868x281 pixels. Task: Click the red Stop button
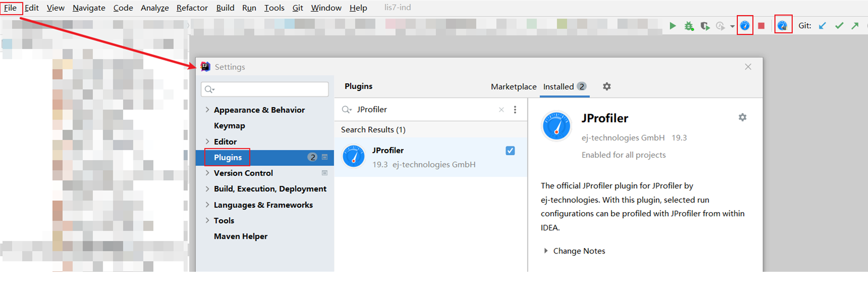tap(761, 26)
